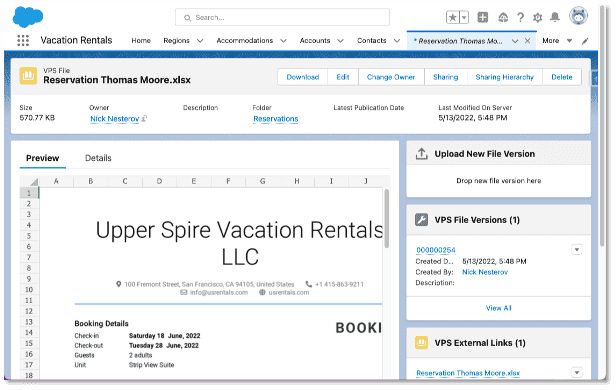This screenshot has width=616, height=390.
Task: Switch to the Details tab
Action: click(98, 158)
